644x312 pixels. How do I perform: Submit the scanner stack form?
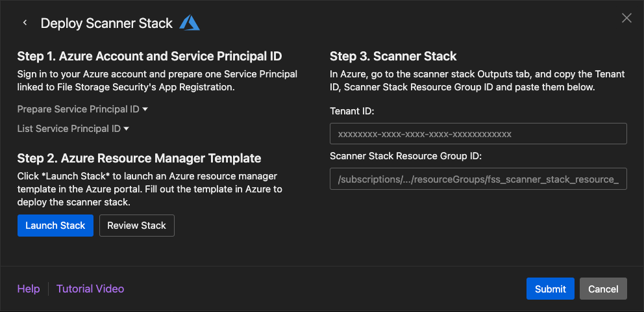551,289
